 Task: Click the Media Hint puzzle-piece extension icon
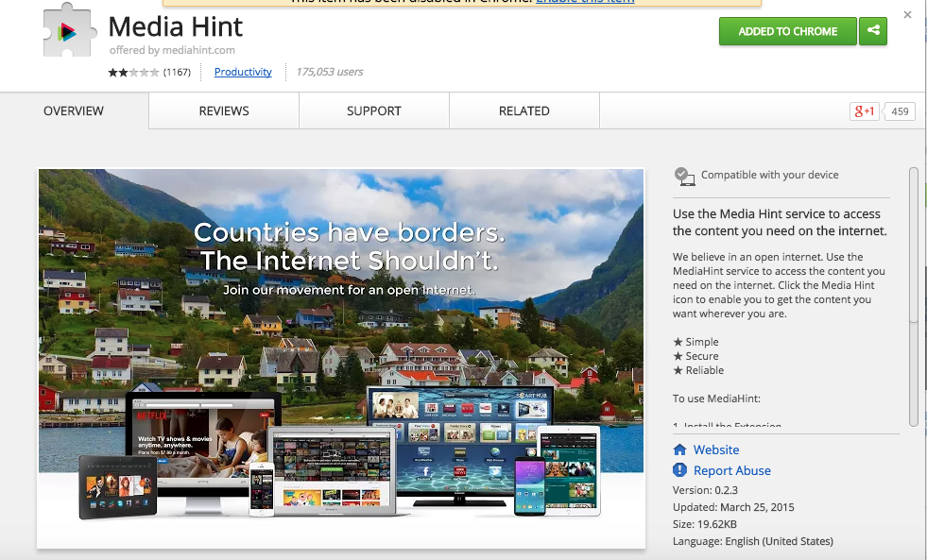coord(69,30)
